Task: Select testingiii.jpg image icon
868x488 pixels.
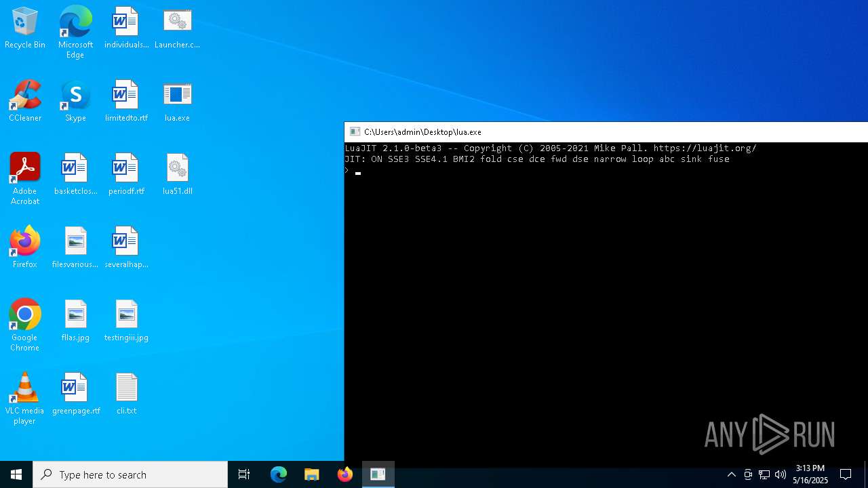Action: point(126,321)
